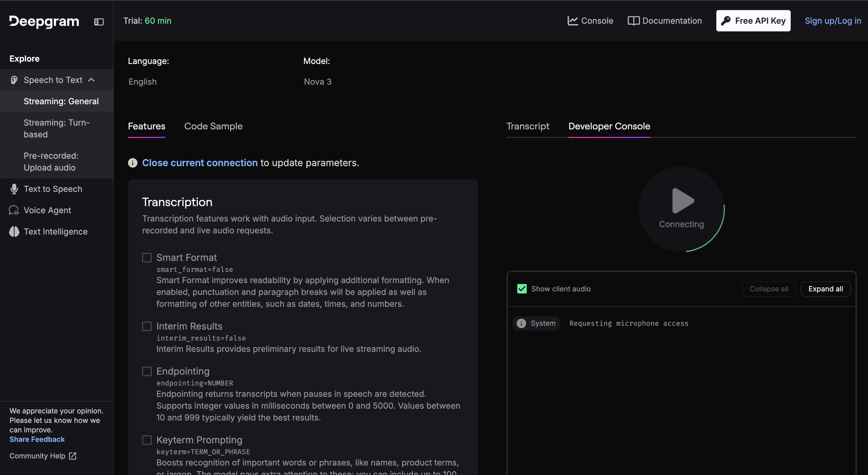The width and height of the screenshot is (868, 475).
Task: Click the System info icon in console log
Action: pyautogui.click(x=521, y=323)
